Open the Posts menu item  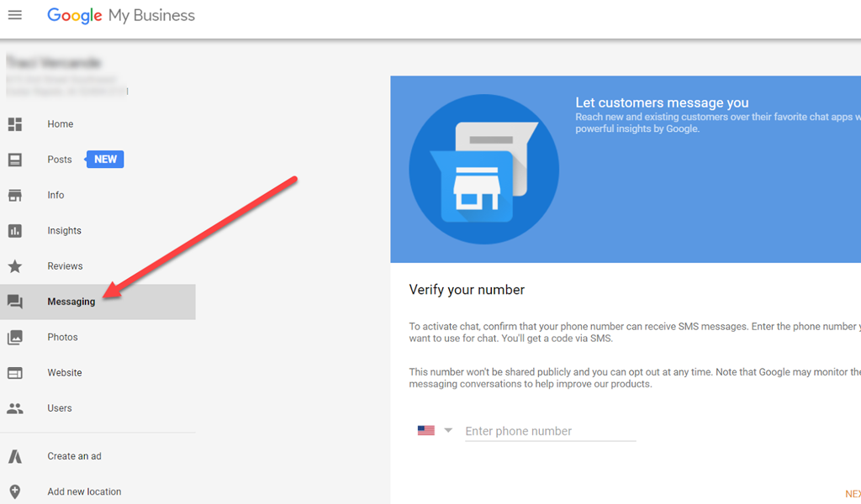(60, 160)
